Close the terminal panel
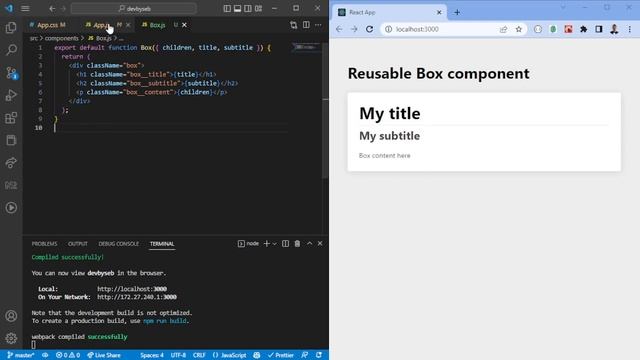The image size is (640, 360). [320, 244]
